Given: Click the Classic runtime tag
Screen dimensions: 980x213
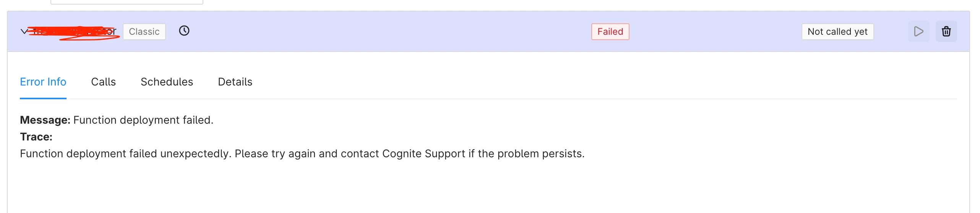Looking at the screenshot, I should [144, 32].
